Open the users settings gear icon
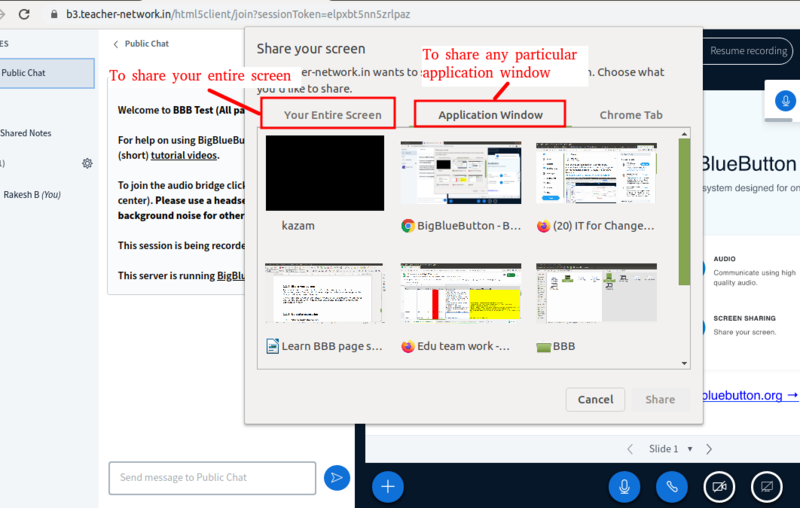This screenshot has height=508, width=800. 87,163
